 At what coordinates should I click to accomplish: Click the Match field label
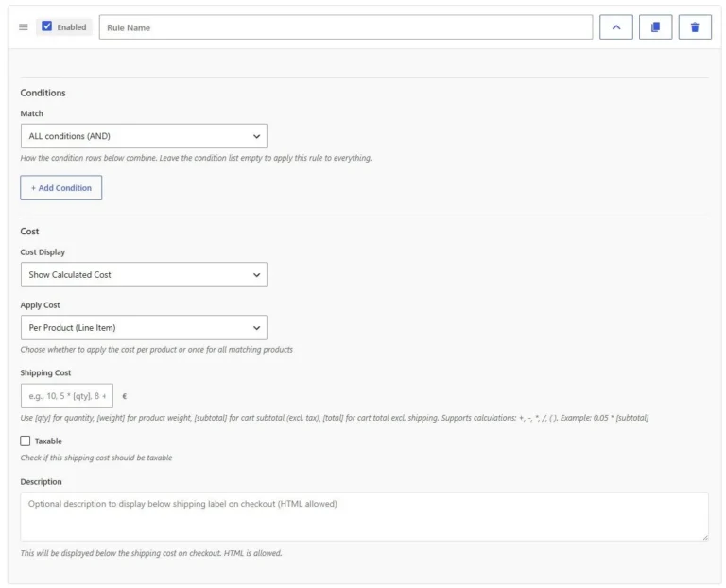click(x=31, y=113)
